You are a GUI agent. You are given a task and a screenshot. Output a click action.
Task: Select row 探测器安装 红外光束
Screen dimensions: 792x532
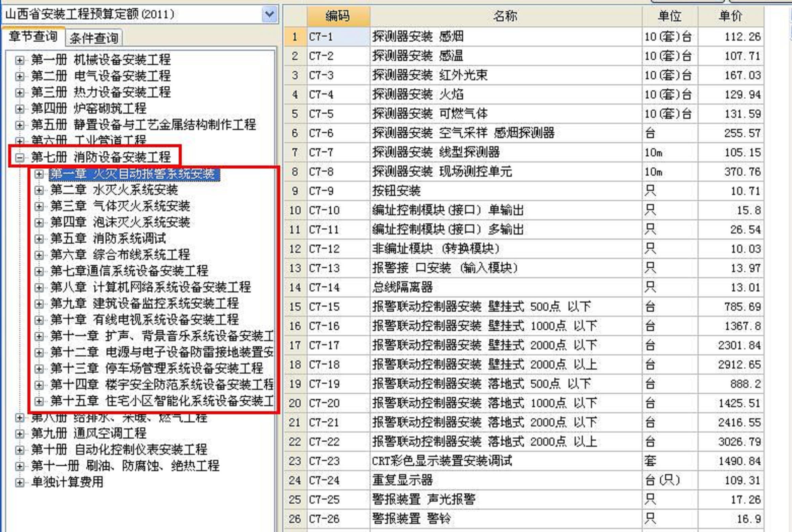coord(524,75)
